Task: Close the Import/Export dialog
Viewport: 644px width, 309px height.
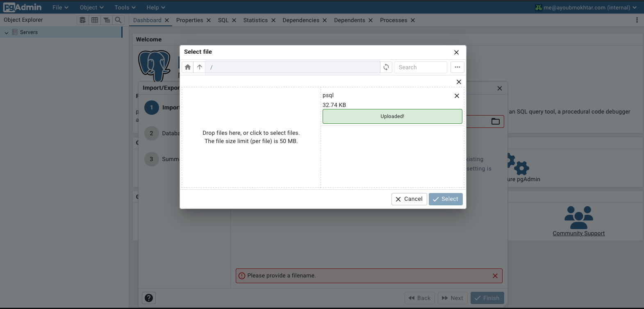Action: [x=499, y=88]
